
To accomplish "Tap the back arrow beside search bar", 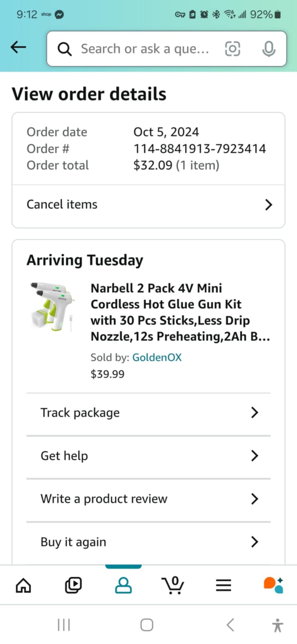I will 18,47.
